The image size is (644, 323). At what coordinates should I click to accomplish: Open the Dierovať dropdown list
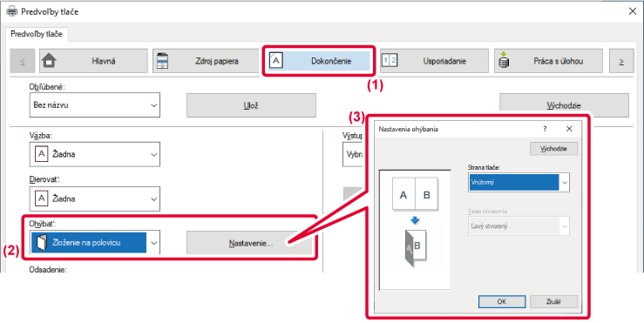click(x=94, y=199)
